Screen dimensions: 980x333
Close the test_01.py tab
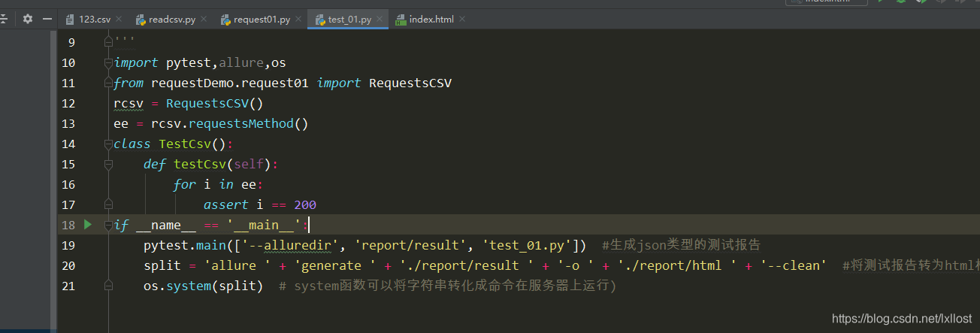coord(380,20)
